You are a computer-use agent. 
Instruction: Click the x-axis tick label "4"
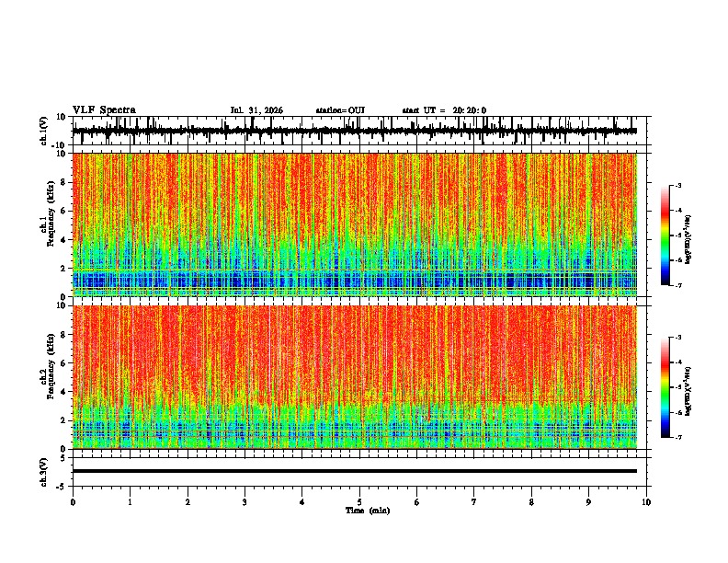302,502
